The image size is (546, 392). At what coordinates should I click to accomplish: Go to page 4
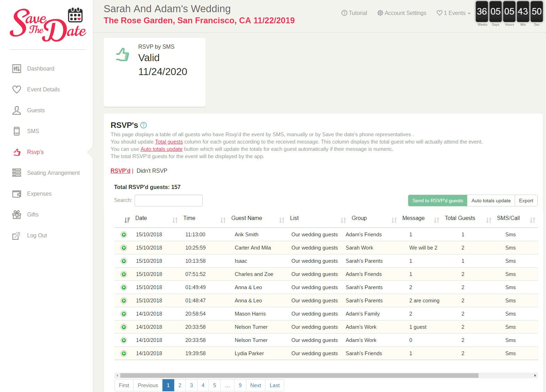[203, 385]
